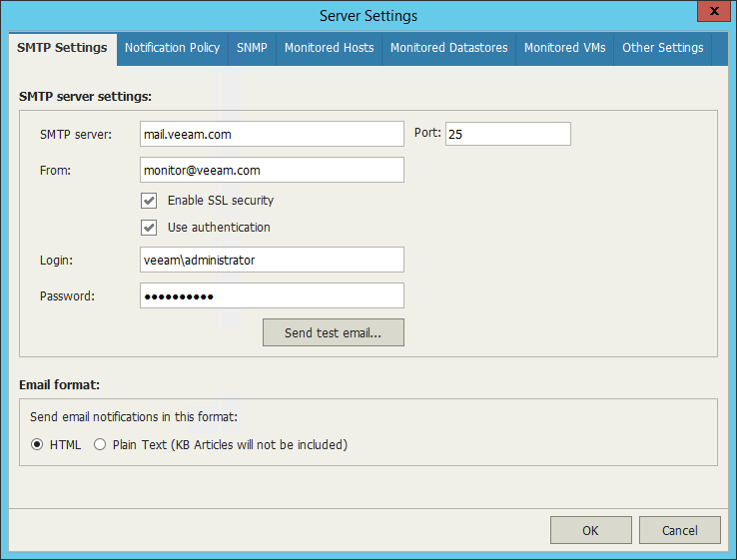Viewport: 737px width, 560px height.
Task: Close the Server Settings window
Action: coord(711,13)
